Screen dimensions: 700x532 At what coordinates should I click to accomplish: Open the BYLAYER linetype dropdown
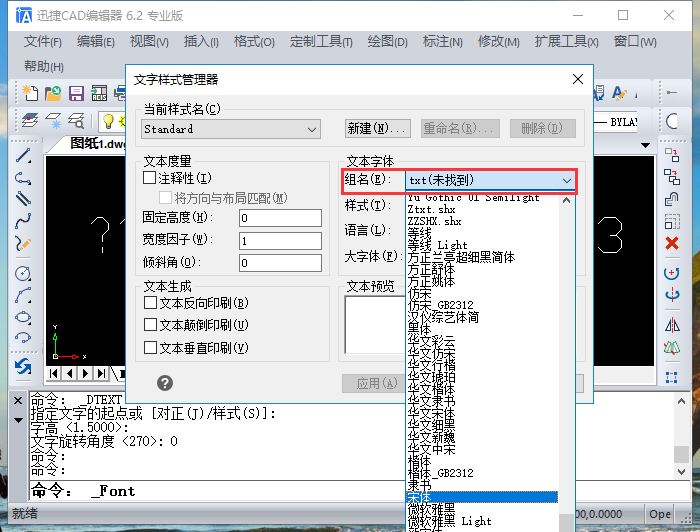(x=616, y=121)
